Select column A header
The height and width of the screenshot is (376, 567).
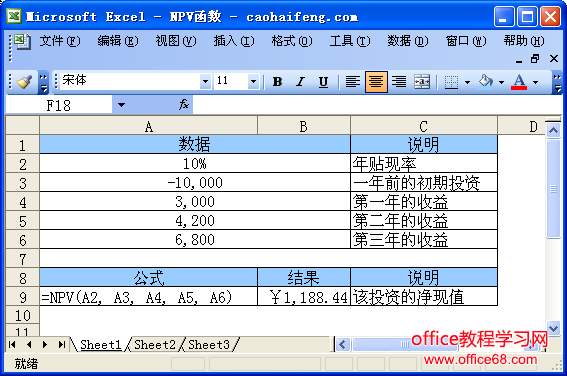[149, 126]
